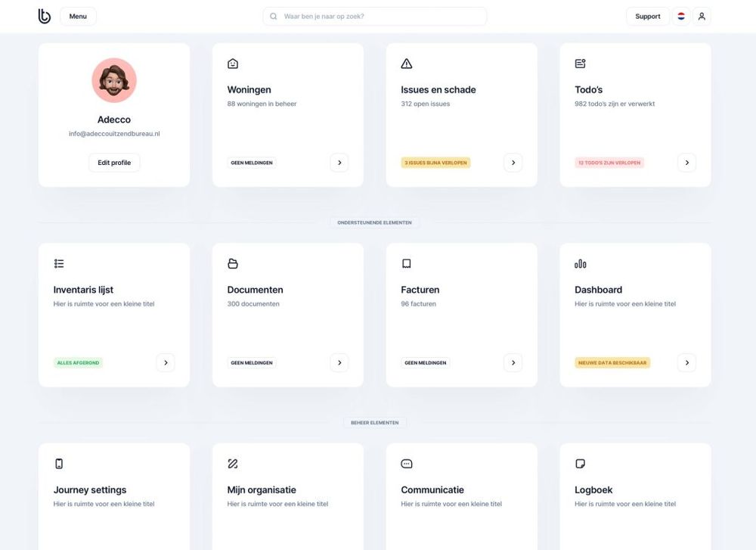The image size is (756, 550).
Task: Click the Communicatie chat bubble icon
Action: 407,464
